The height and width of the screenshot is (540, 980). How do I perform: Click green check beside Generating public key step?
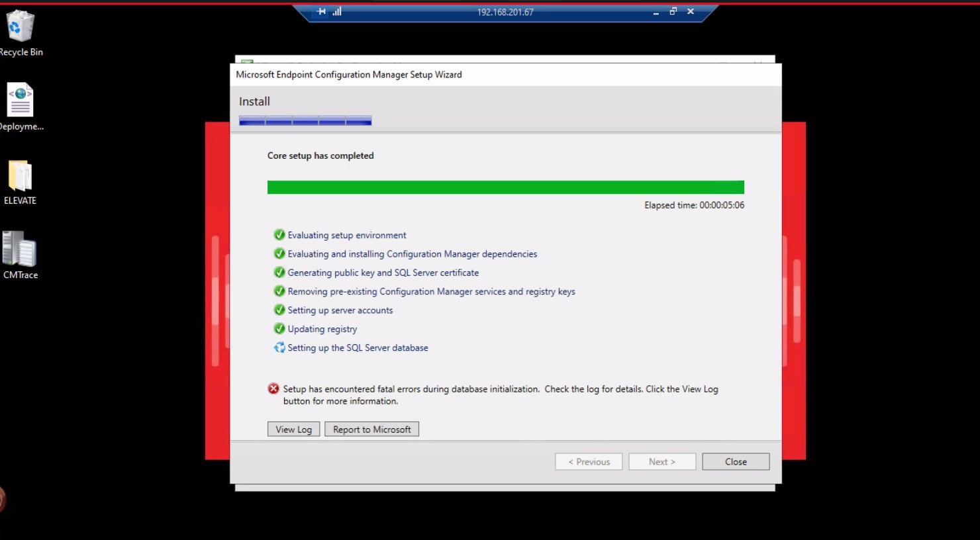click(279, 273)
